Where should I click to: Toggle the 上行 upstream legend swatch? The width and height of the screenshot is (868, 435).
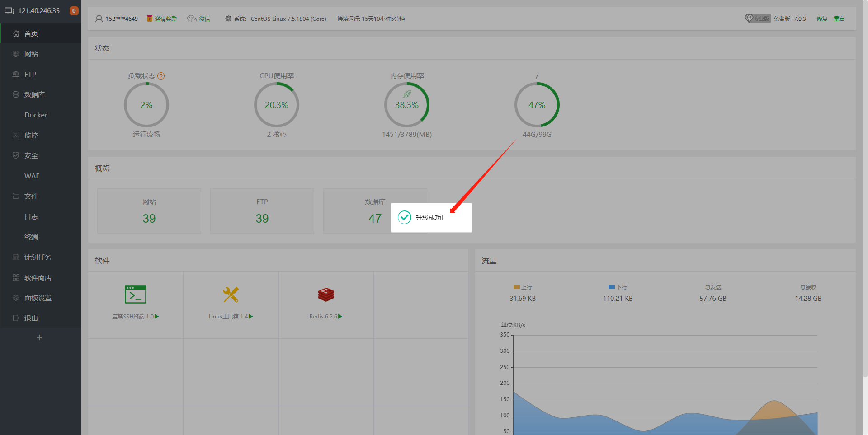pos(517,287)
